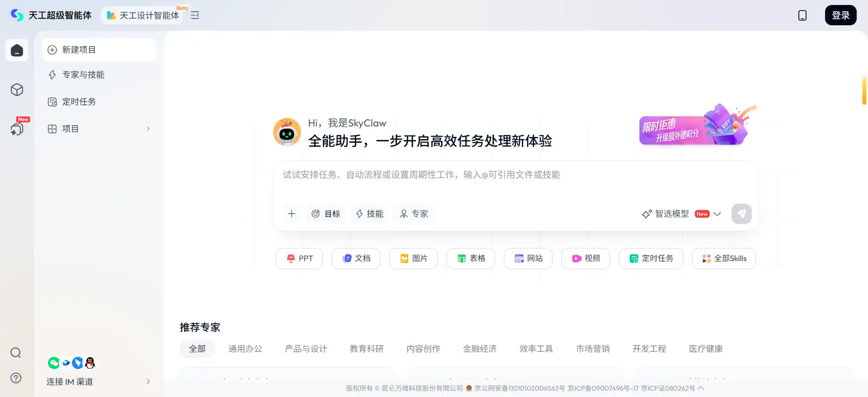
Task: Click the mobile phone app icon
Action: tap(802, 15)
